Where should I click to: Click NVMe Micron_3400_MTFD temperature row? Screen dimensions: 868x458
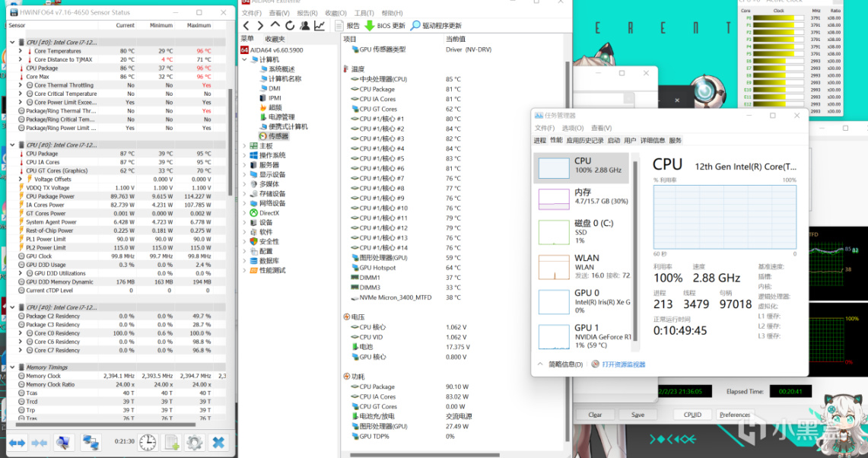pos(407,297)
